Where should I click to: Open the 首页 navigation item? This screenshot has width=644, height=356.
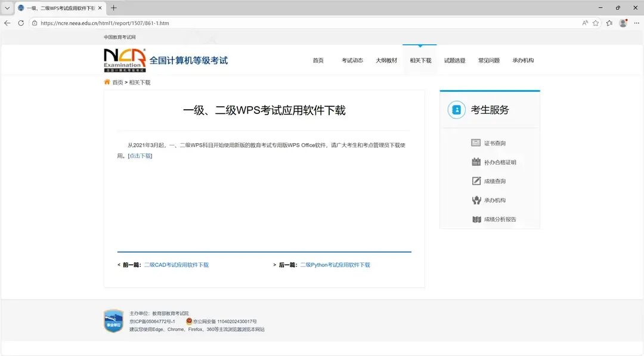coord(318,60)
